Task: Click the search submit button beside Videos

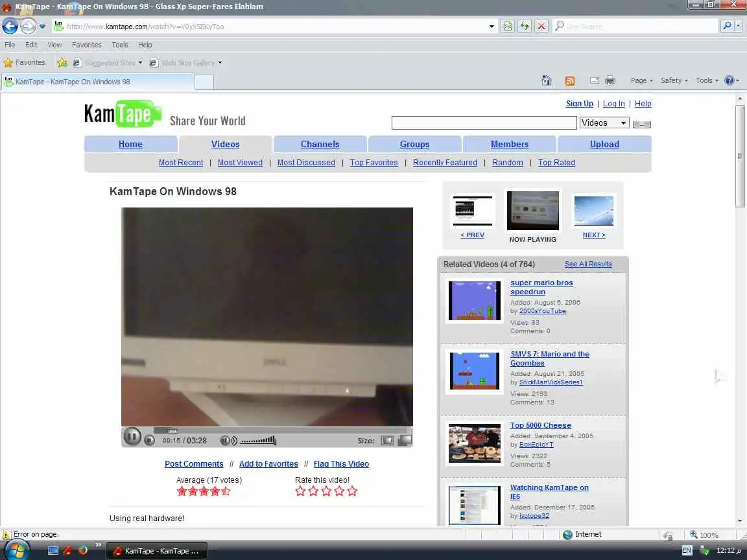Action: [642, 124]
